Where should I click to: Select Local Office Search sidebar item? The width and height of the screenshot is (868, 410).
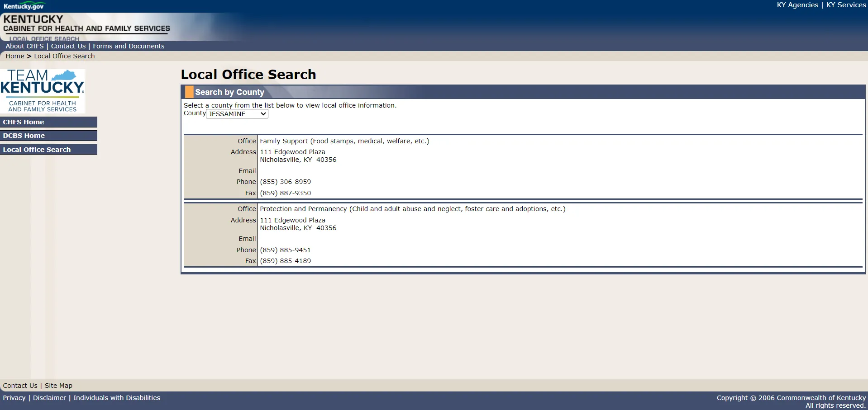click(48, 150)
